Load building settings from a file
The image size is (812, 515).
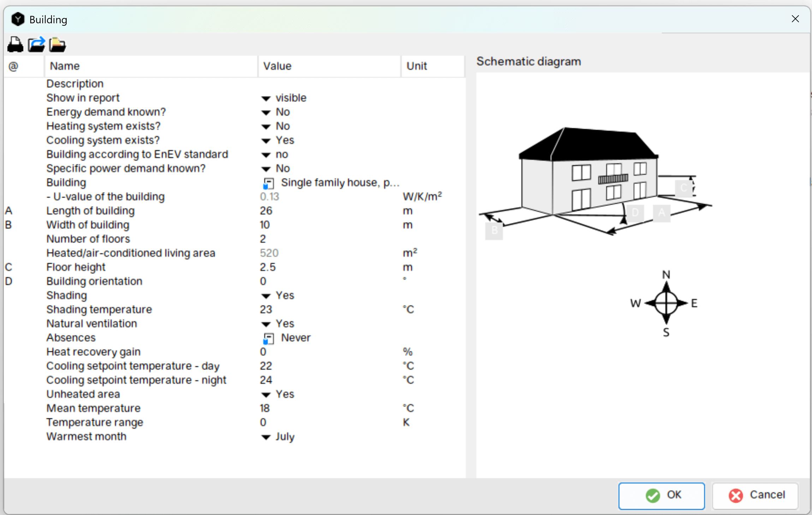point(57,45)
